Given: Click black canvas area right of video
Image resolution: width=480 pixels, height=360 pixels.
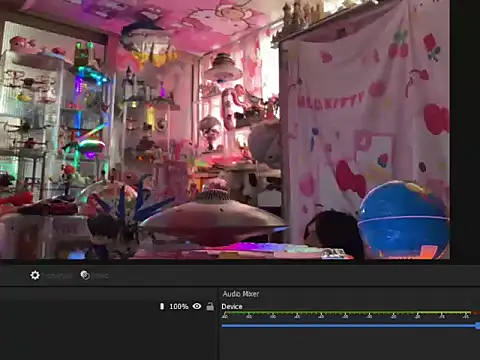Looking at the screenshot, I should tap(465, 129).
